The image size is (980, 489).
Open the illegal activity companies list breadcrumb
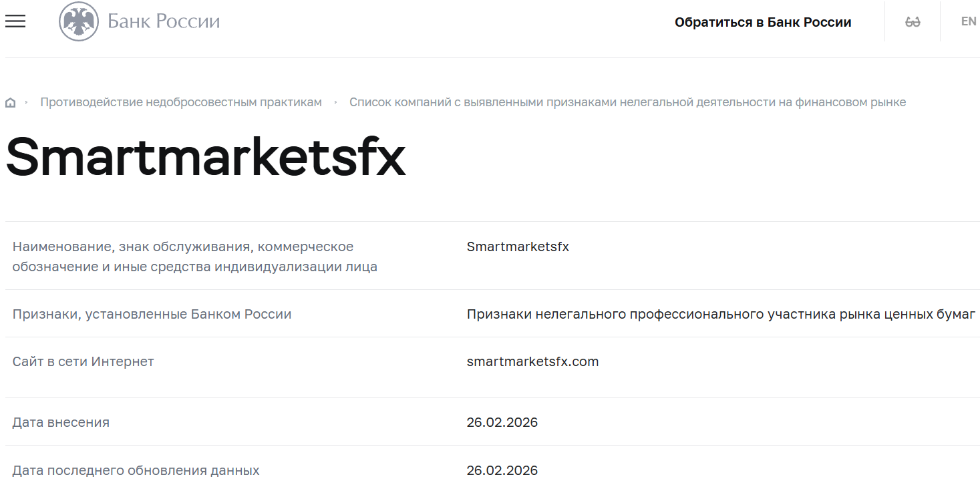[627, 102]
